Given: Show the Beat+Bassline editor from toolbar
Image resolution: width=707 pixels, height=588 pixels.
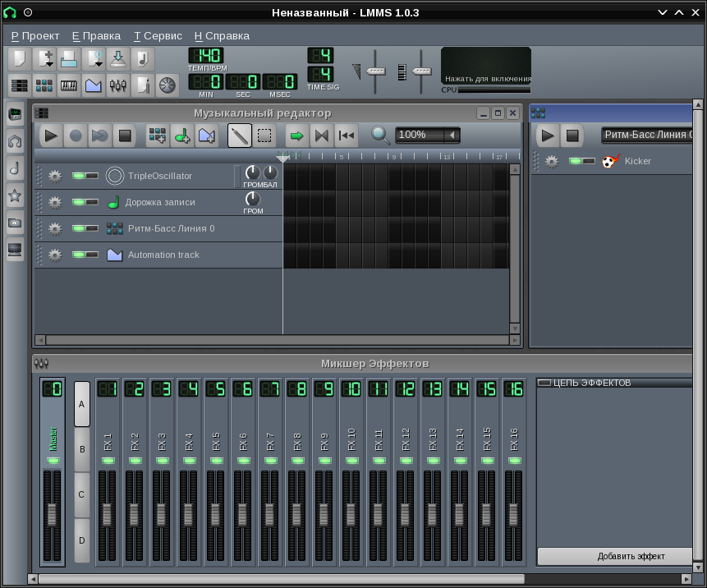Looking at the screenshot, I should pos(44,85).
